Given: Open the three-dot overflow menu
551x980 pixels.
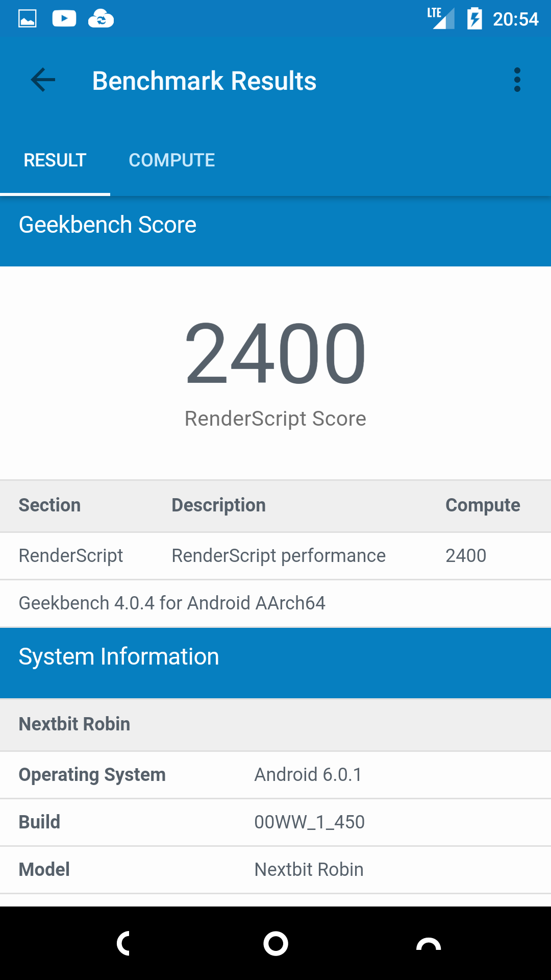Looking at the screenshot, I should (x=517, y=80).
